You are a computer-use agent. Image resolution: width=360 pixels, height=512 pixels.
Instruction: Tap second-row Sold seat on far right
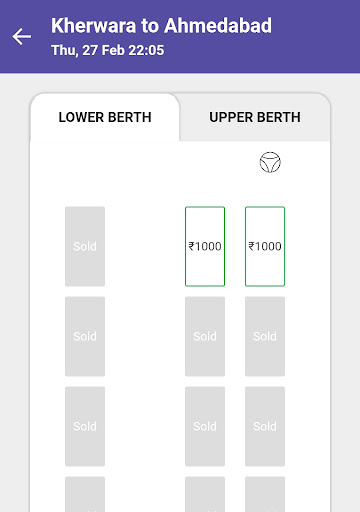265,336
